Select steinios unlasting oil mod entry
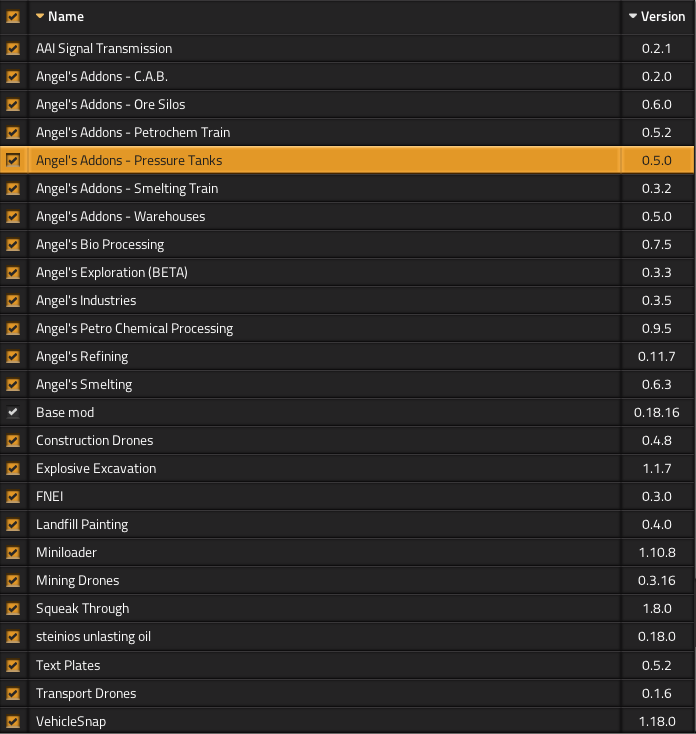The height and width of the screenshot is (734, 696). [93, 636]
